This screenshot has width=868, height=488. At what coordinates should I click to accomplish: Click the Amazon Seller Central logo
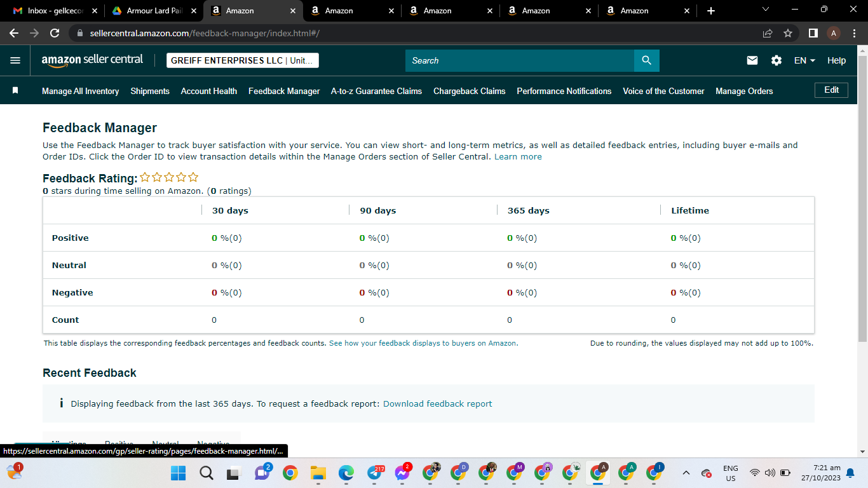(93, 60)
